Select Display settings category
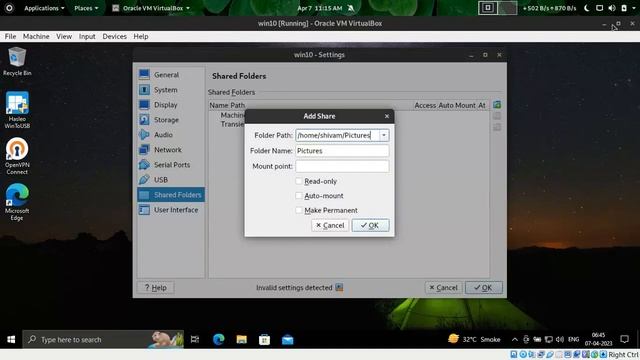 (171, 105)
